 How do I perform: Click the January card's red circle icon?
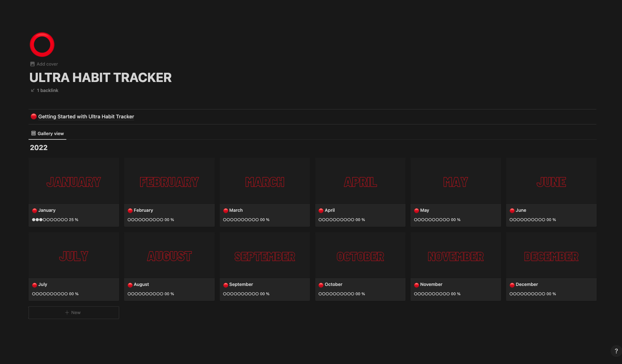pyautogui.click(x=34, y=210)
